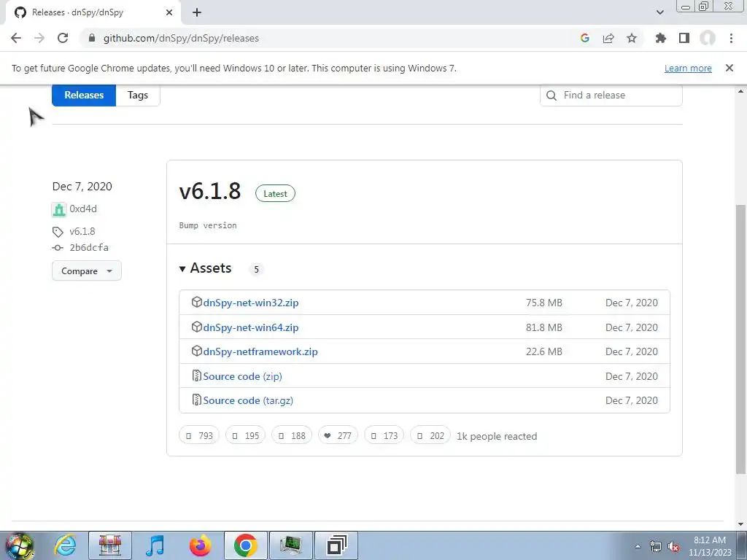Open the 0xd4d author profile link

83,209
